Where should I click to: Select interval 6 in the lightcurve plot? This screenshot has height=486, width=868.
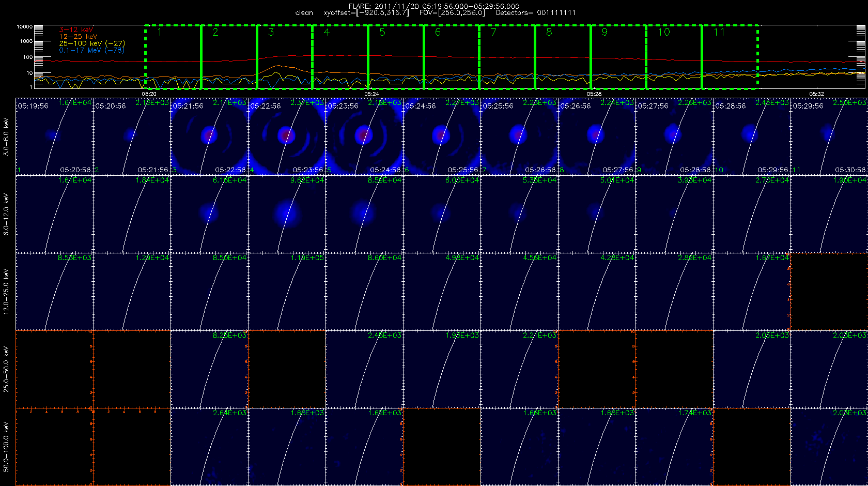click(452, 57)
